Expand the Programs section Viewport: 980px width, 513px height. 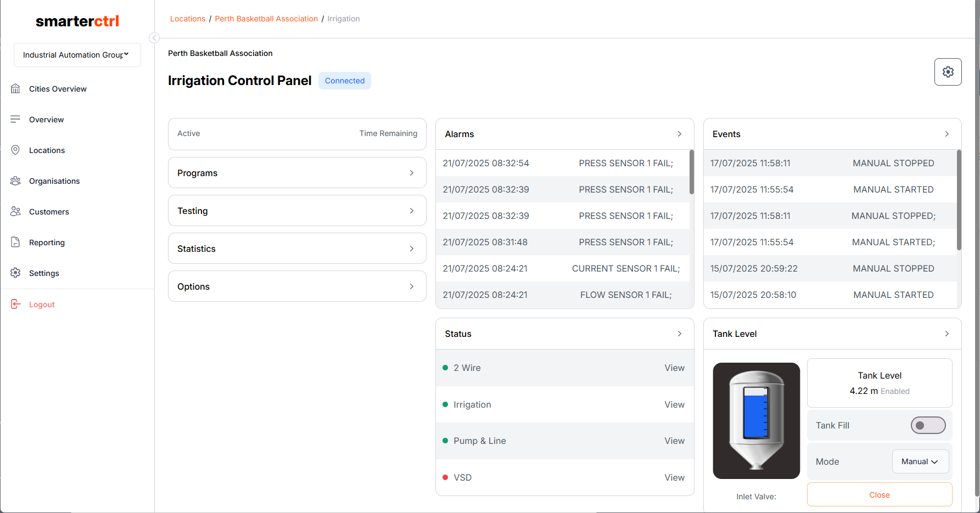tap(297, 173)
